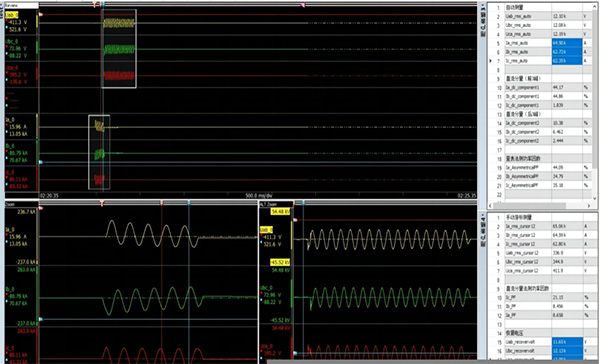Click the down arrow on the upper table's scrollbar
The image size is (600, 364).
pos(595,198)
